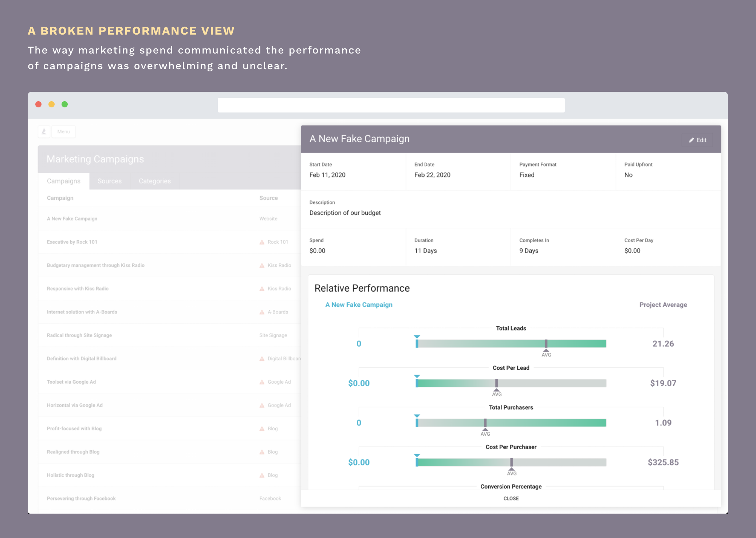Click the pencil icon on the Edit button

pyautogui.click(x=692, y=140)
